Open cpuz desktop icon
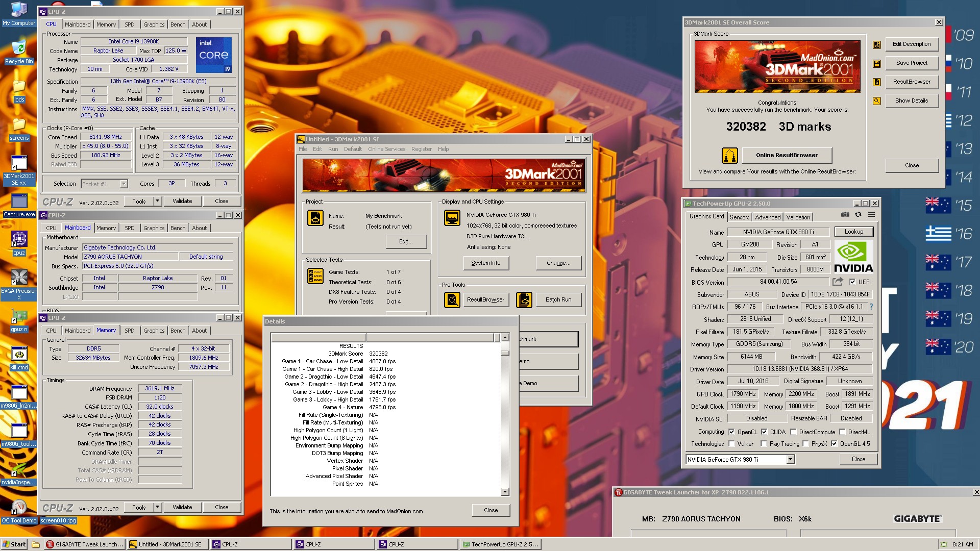 click(x=19, y=243)
